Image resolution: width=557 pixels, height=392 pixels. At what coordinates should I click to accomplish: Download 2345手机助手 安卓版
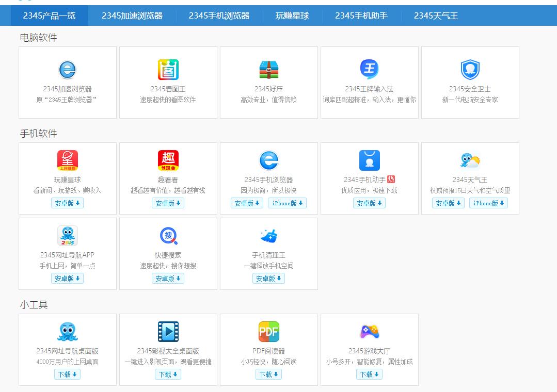pos(370,203)
